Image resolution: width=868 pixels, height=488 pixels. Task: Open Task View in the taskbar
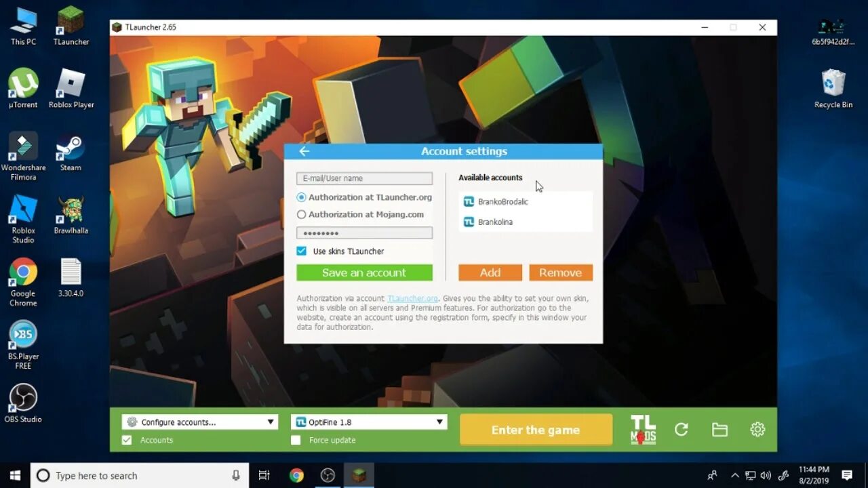tap(264, 475)
